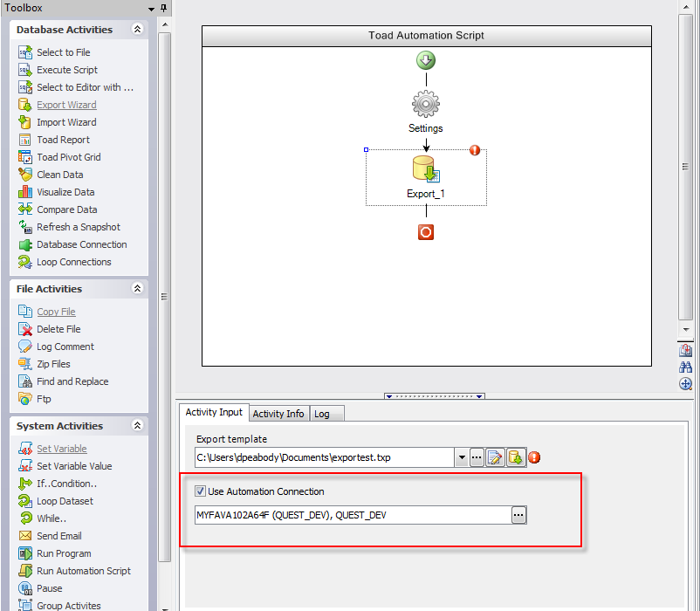Viewport: 700px width, 611px height.
Task: Click the red stop node in workflow
Action: click(x=426, y=232)
